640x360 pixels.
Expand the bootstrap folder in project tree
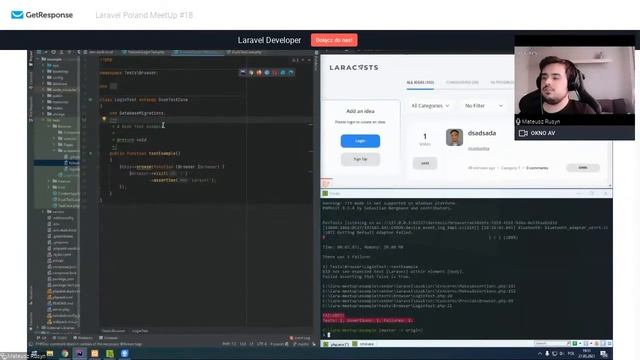(43, 71)
